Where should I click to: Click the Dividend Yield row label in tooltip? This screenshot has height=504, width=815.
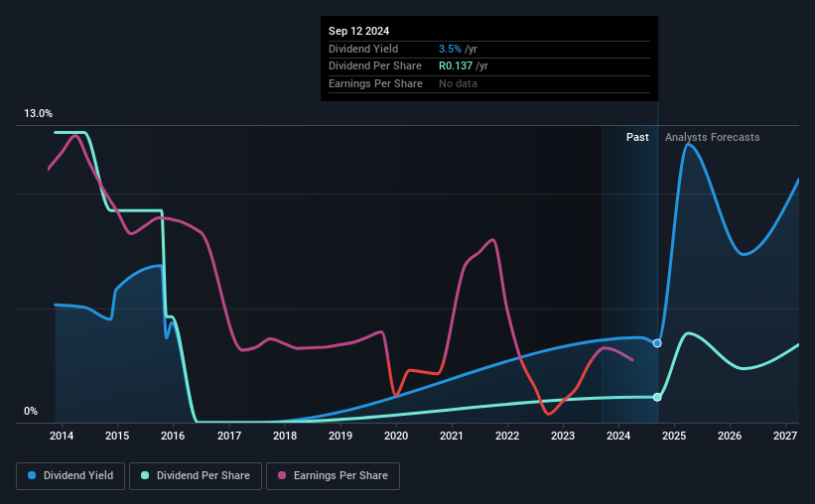click(x=363, y=49)
